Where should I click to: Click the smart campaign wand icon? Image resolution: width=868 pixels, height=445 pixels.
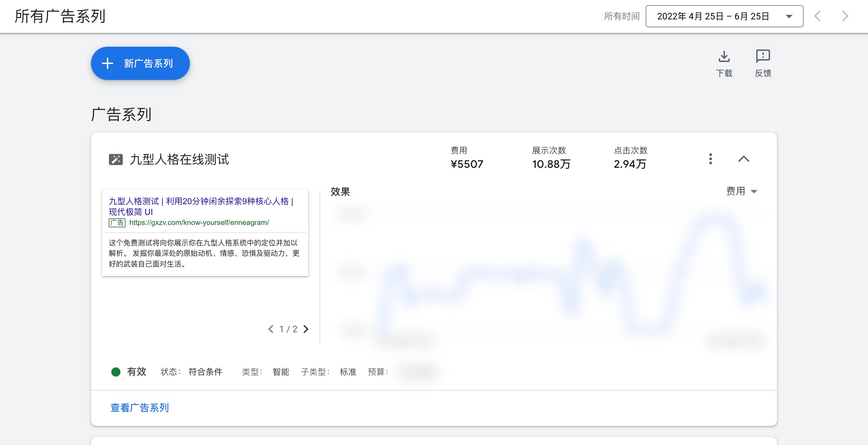tap(116, 160)
